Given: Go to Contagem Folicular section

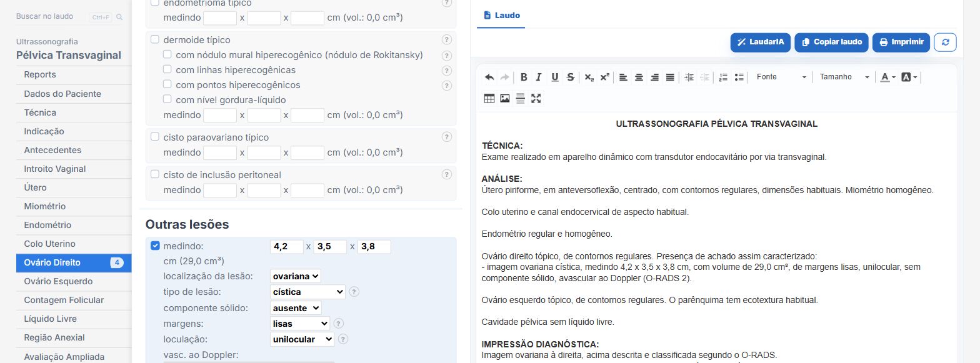Looking at the screenshot, I should pyautogui.click(x=74, y=300).
